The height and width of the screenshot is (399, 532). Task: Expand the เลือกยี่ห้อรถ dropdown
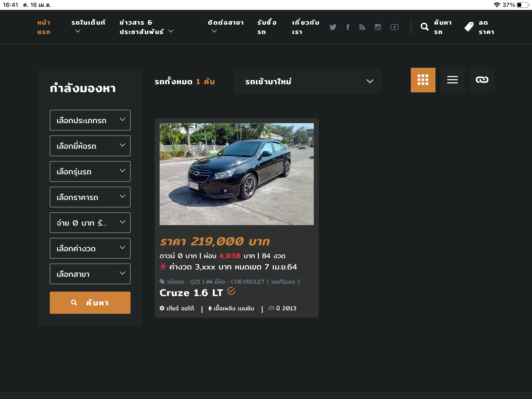point(90,146)
